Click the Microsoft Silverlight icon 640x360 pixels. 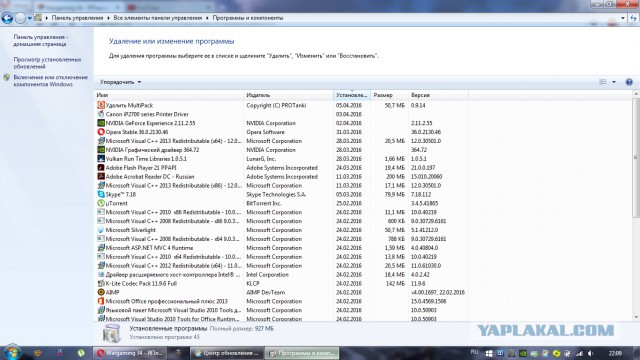tap(101, 230)
